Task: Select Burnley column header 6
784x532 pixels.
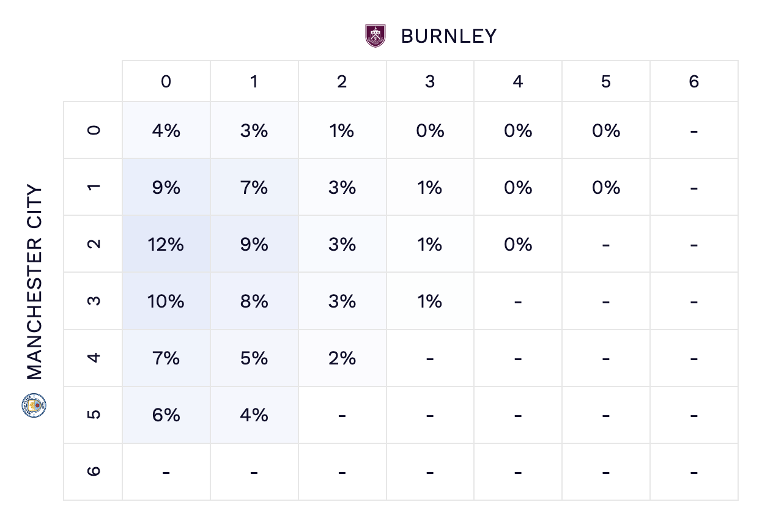Action: coord(694,81)
